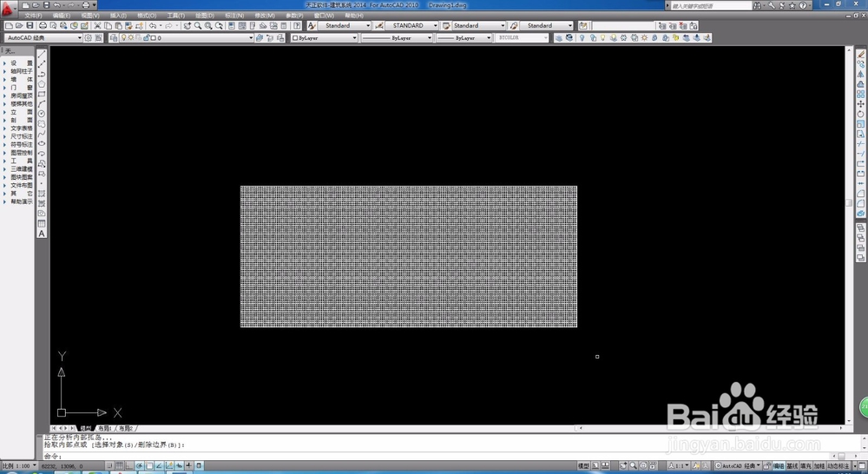Screen dimensions: 868x474
Task: Select the Spline draw tool
Action: pos(42,134)
